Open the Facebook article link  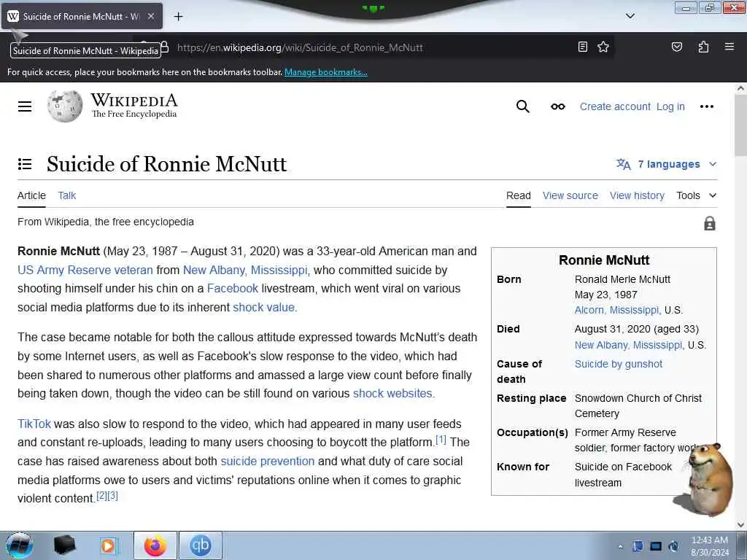coord(233,288)
